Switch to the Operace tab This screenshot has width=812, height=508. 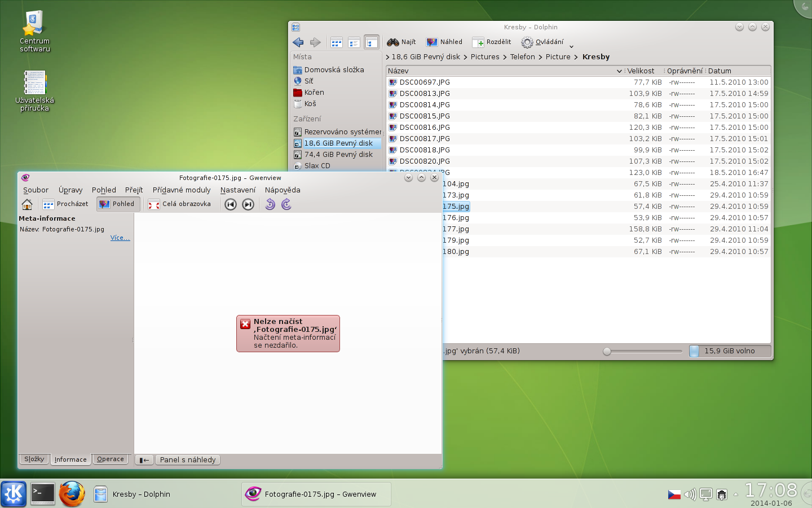[111, 459]
